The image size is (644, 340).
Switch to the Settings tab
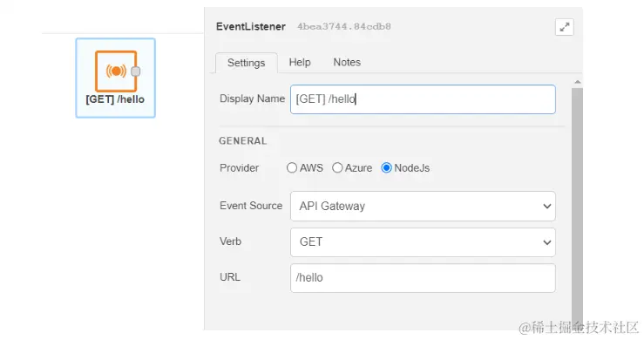click(x=246, y=63)
